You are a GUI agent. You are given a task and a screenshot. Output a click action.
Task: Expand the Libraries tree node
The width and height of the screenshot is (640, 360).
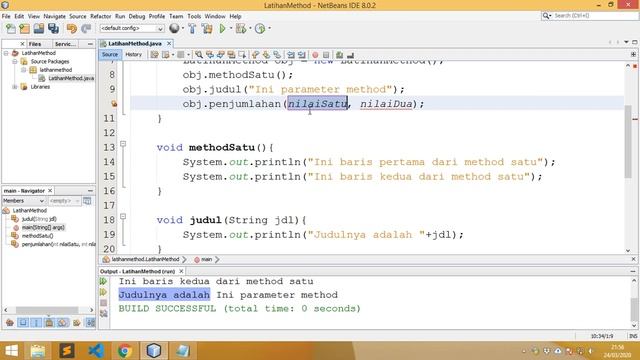[14, 87]
